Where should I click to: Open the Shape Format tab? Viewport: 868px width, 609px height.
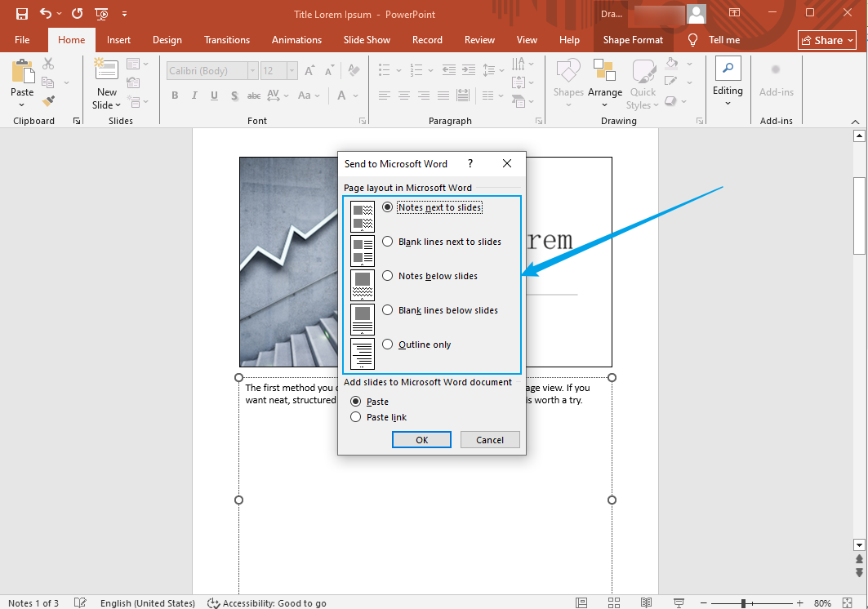[632, 39]
